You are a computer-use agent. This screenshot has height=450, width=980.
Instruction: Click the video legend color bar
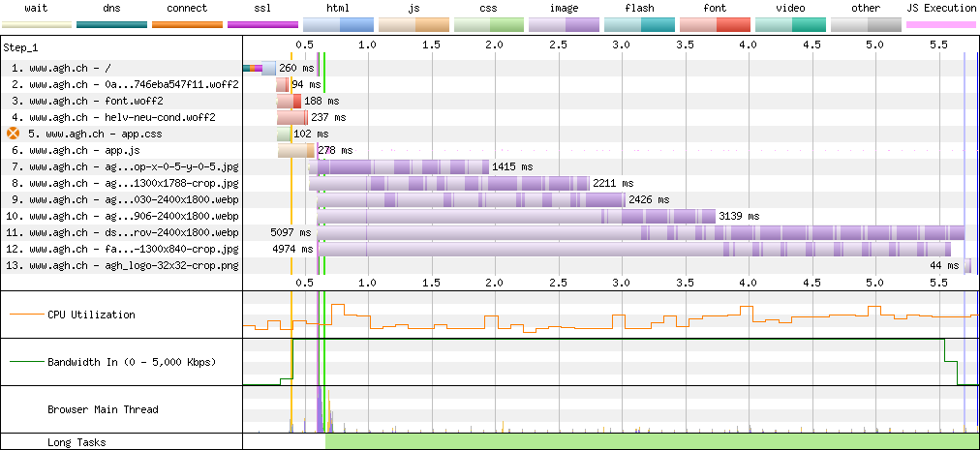(790, 25)
